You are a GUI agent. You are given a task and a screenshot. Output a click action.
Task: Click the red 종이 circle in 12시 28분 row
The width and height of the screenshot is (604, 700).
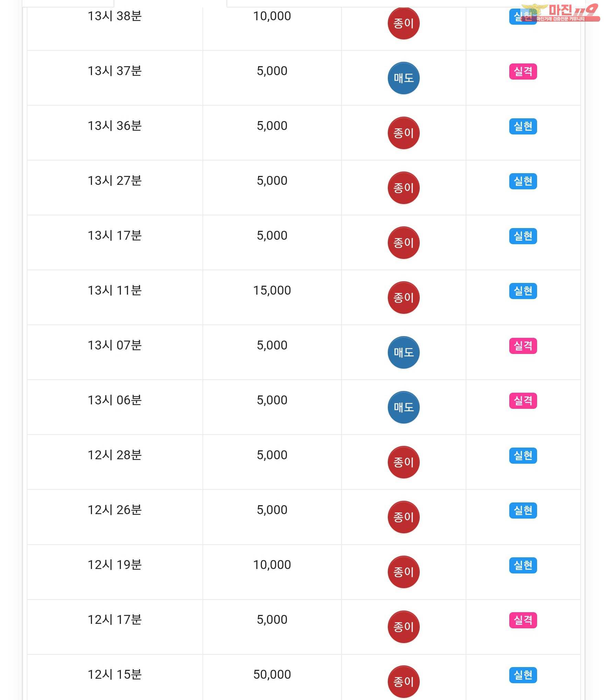click(x=404, y=462)
